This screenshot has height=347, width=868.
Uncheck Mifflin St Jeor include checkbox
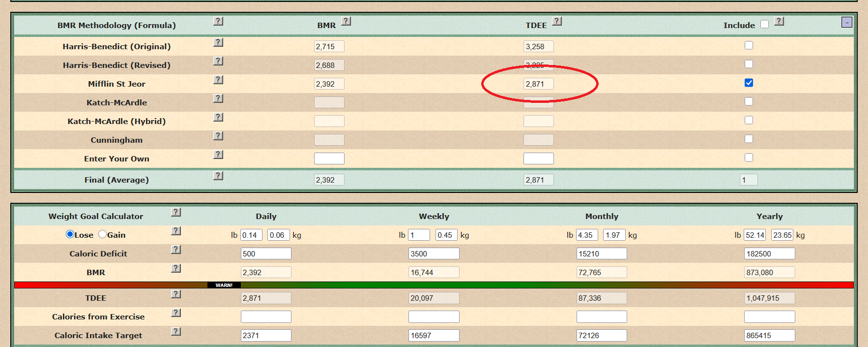coord(749,83)
